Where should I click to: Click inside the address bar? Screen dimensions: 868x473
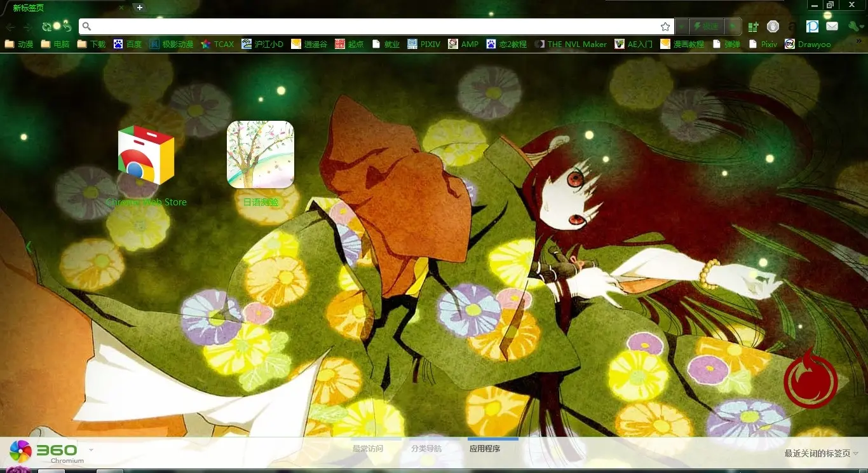[x=375, y=27]
